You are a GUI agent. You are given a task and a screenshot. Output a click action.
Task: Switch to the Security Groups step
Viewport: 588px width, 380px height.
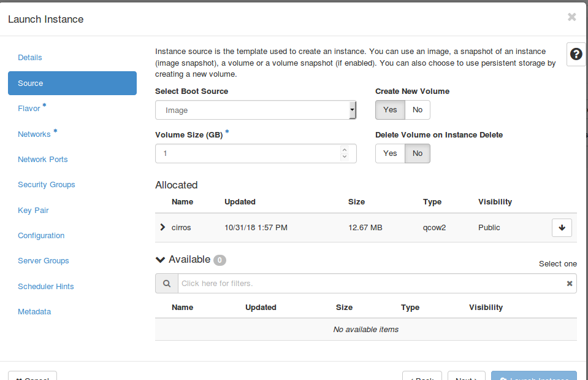tap(47, 185)
